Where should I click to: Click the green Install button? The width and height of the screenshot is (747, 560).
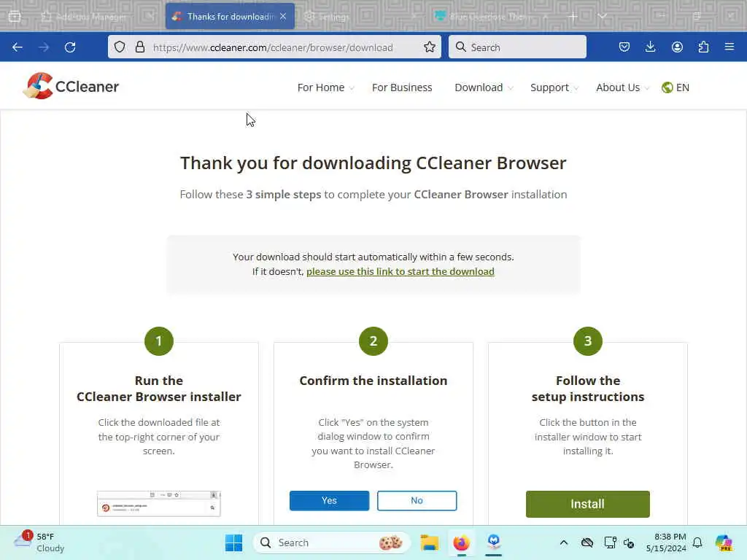[587, 504]
